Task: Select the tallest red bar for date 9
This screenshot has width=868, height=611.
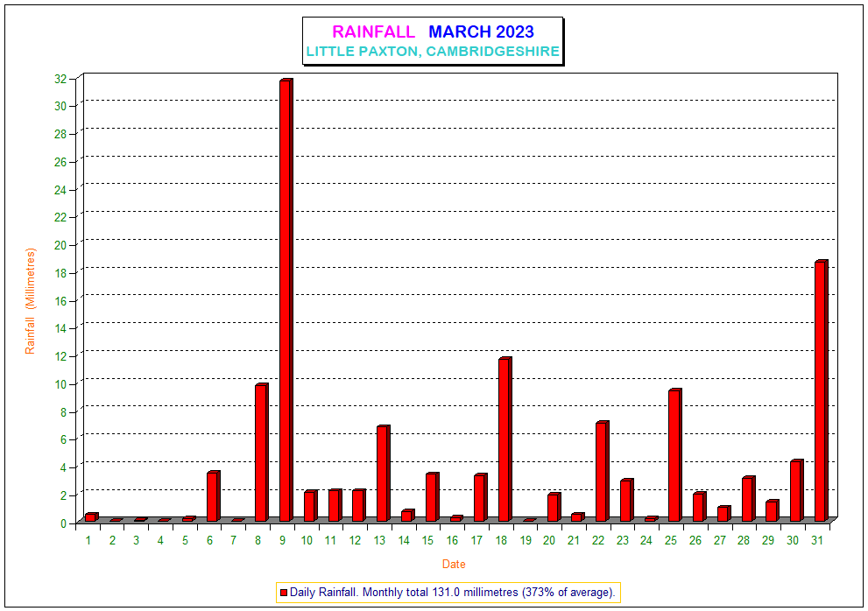Action: [x=286, y=300]
